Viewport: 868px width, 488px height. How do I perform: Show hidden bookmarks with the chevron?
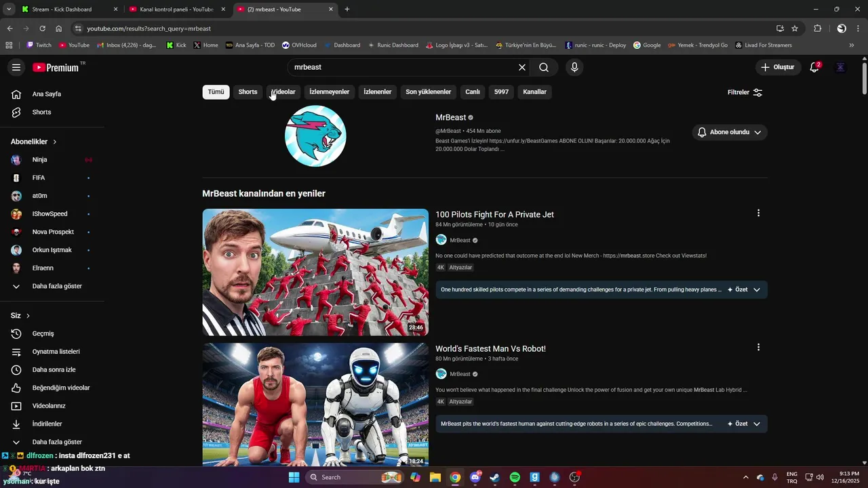852,45
